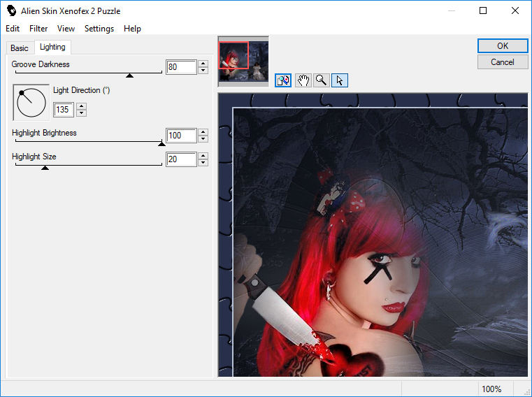The image size is (532, 397).
Task: Decrease Groove Darkness with down arrow
Action: click(x=203, y=71)
